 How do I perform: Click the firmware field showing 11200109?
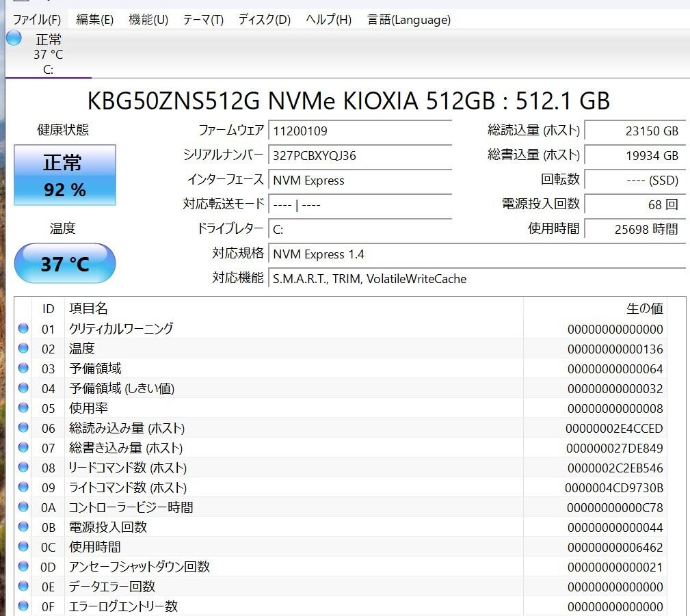click(x=360, y=131)
